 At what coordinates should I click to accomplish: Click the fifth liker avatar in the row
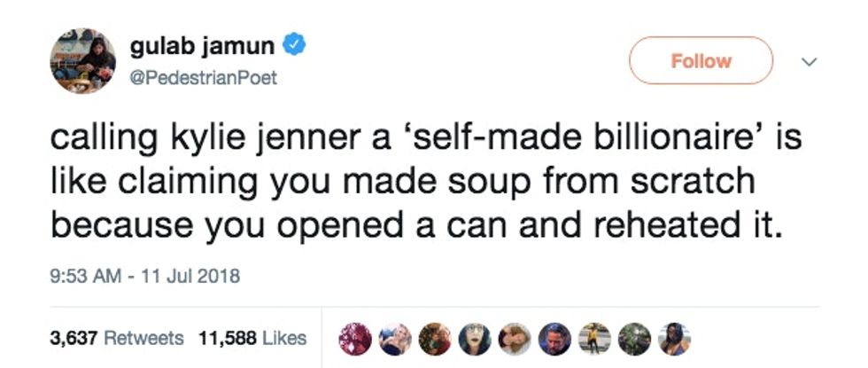pyautogui.click(x=516, y=338)
